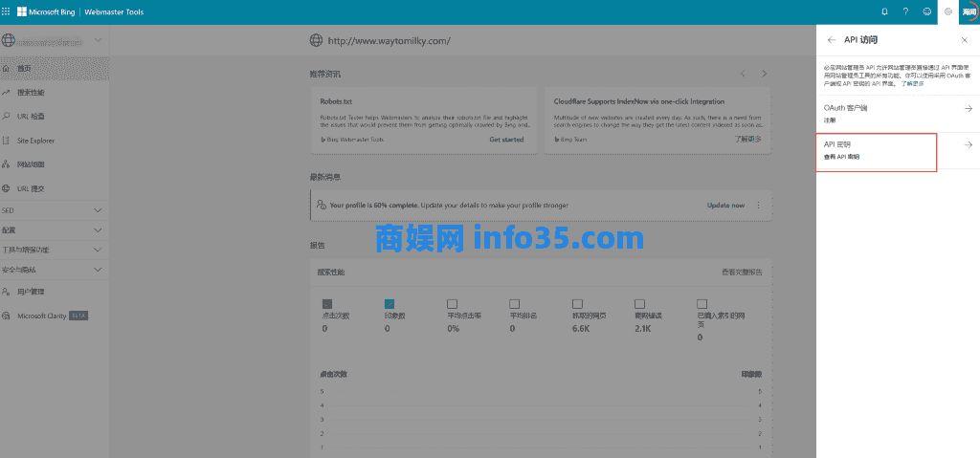Open the OAuth 客户端 entry
This screenshot has height=458, width=980.
point(898,113)
